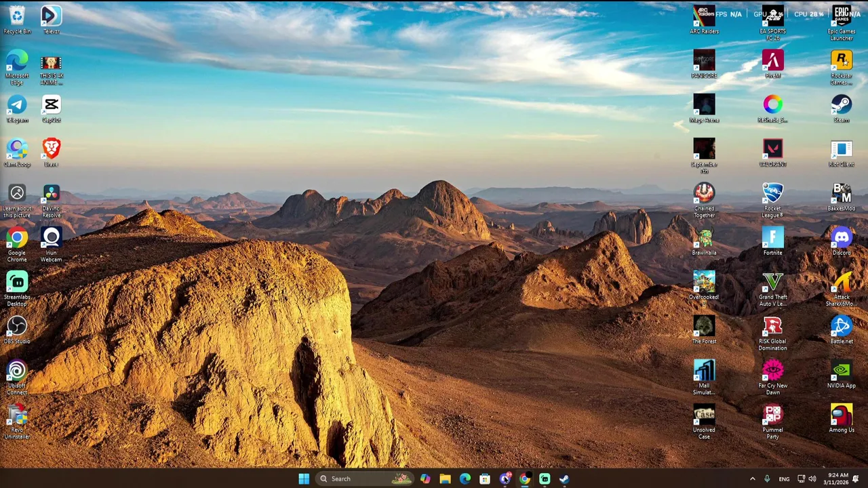Select the Revo Uninstaller desktop icon
This screenshot has width=868, height=488.
pos(17,422)
